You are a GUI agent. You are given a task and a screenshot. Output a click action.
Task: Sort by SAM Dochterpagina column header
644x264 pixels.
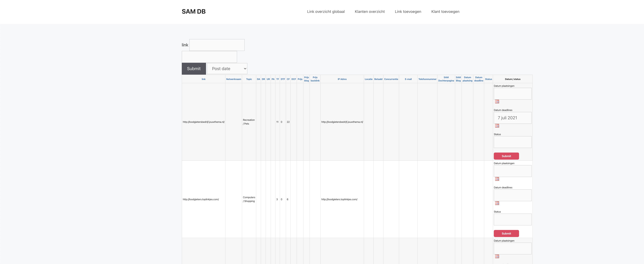[446, 79]
